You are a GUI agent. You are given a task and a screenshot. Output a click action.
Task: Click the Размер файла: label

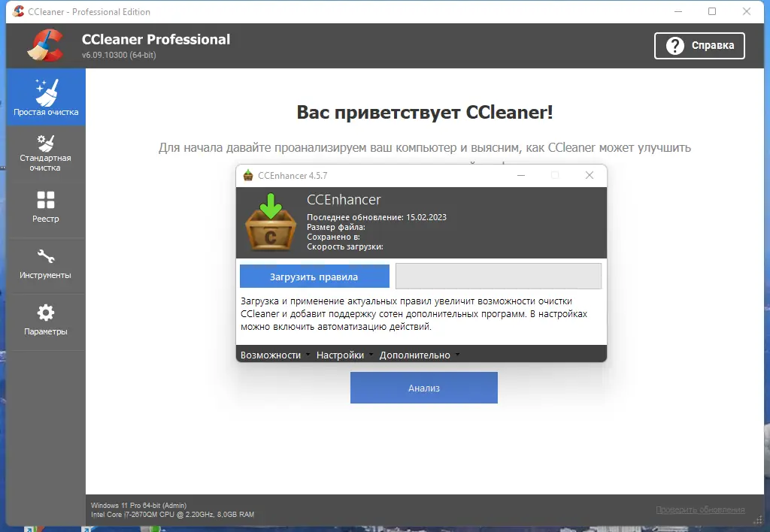pos(336,227)
